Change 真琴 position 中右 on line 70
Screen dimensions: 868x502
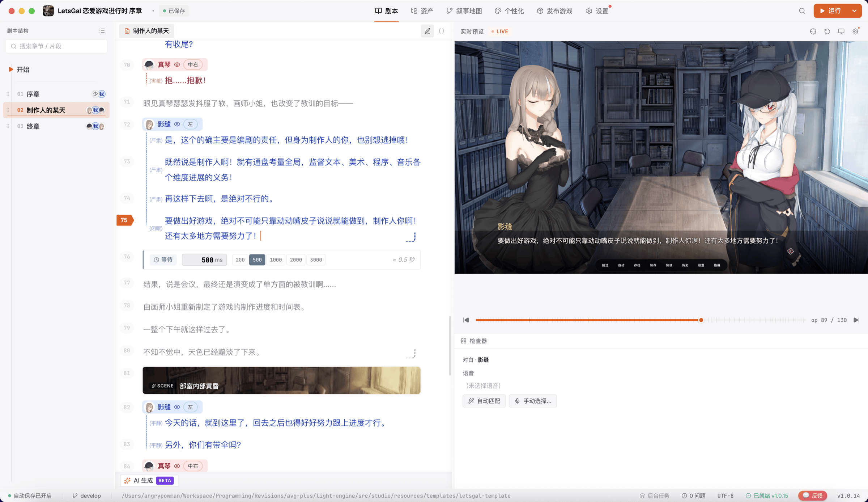click(x=193, y=65)
